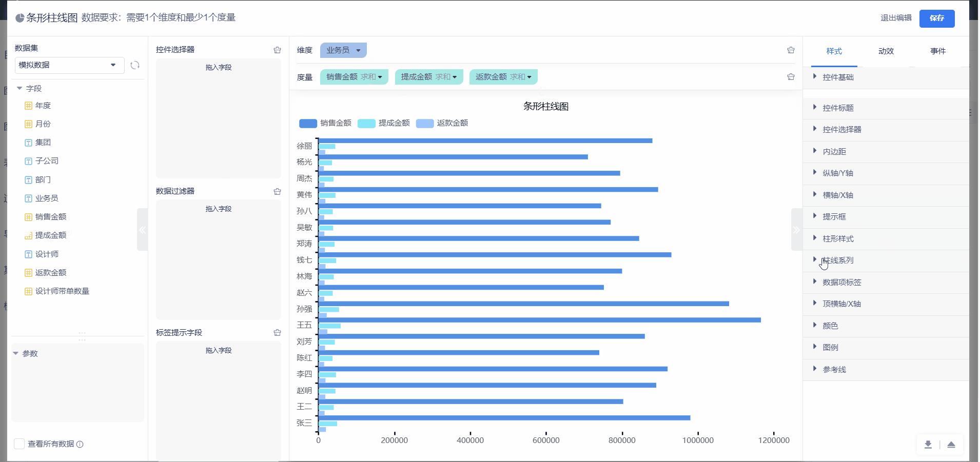
Task: Click the numeric field icon next to 月份
Action: 28,124
